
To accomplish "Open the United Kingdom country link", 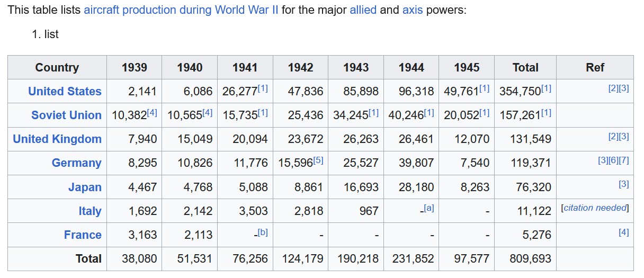I will (x=57, y=139).
